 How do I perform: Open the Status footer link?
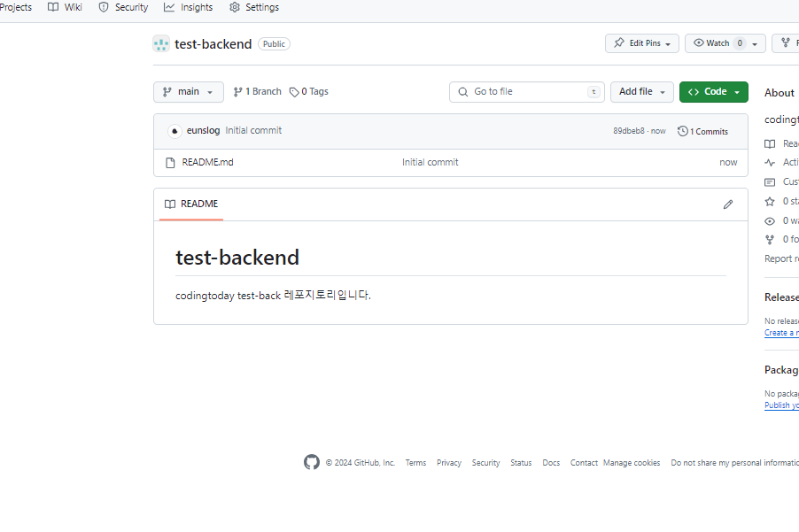tap(521, 463)
